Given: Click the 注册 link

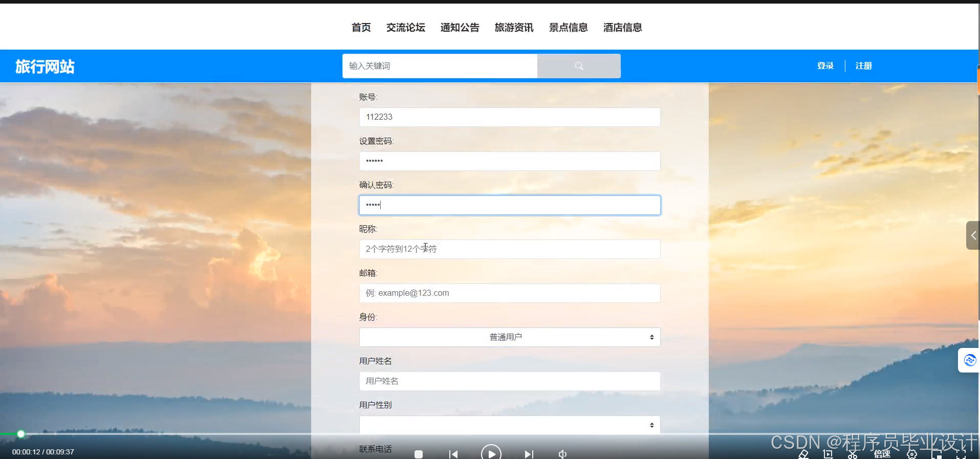Looking at the screenshot, I should (863, 66).
